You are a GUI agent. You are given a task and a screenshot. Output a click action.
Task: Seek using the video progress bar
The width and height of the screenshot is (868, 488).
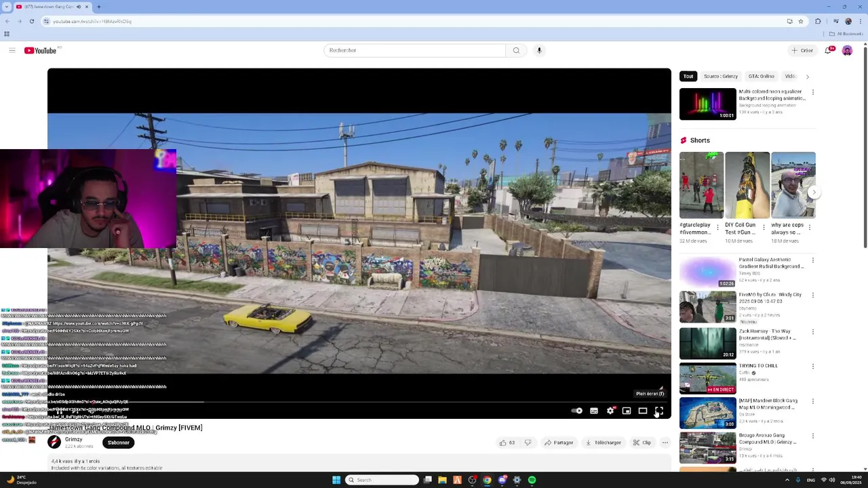click(x=359, y=401)
